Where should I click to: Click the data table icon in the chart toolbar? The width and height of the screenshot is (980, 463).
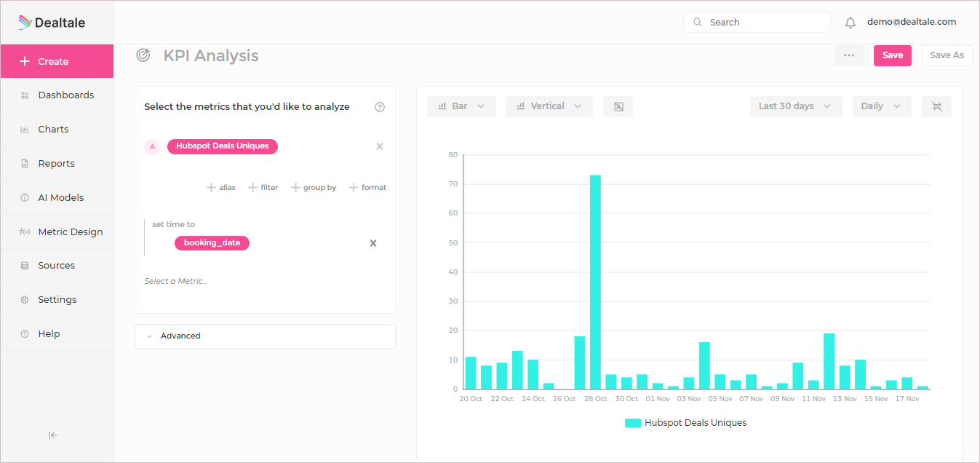[x=618, y=107]
